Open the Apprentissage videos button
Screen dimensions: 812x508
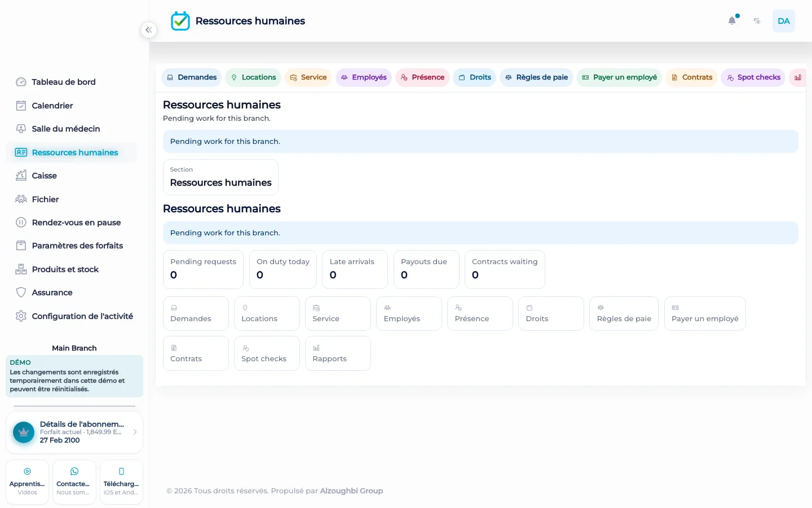[x=27, y=482]
